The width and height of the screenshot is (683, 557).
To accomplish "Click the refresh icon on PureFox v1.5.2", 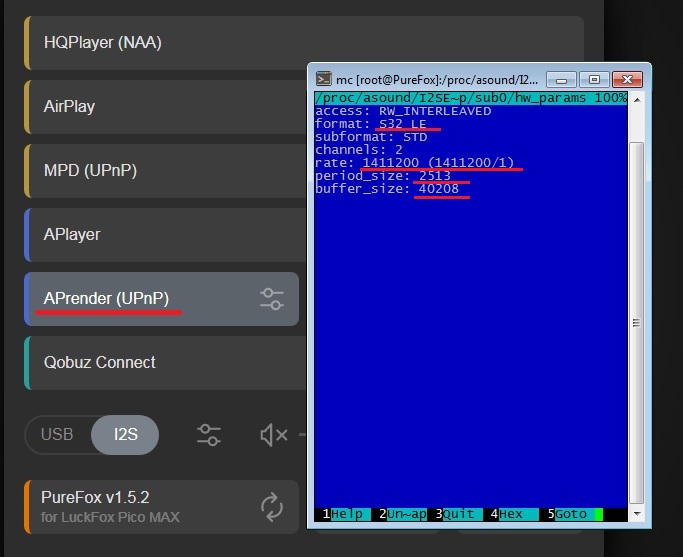I will pos(272,507).
